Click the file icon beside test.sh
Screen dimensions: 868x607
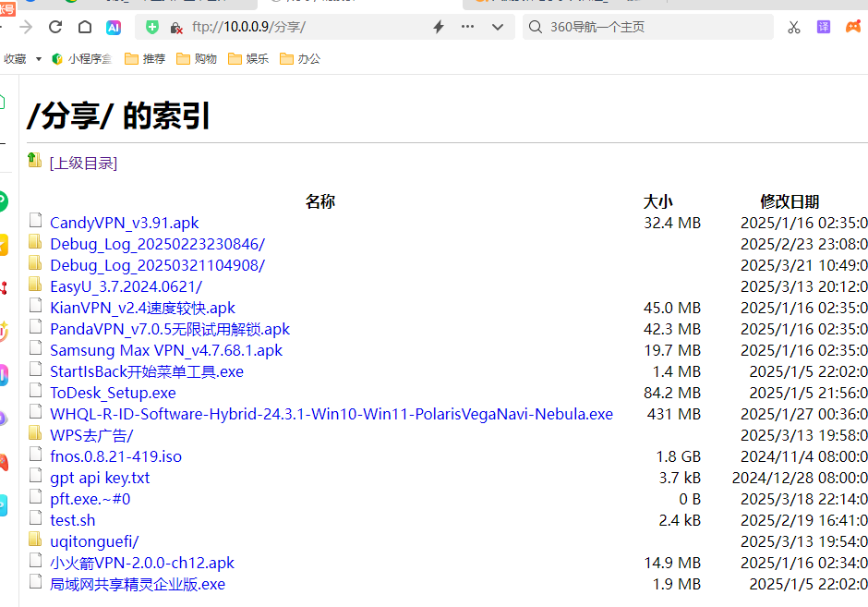[35, 517]
